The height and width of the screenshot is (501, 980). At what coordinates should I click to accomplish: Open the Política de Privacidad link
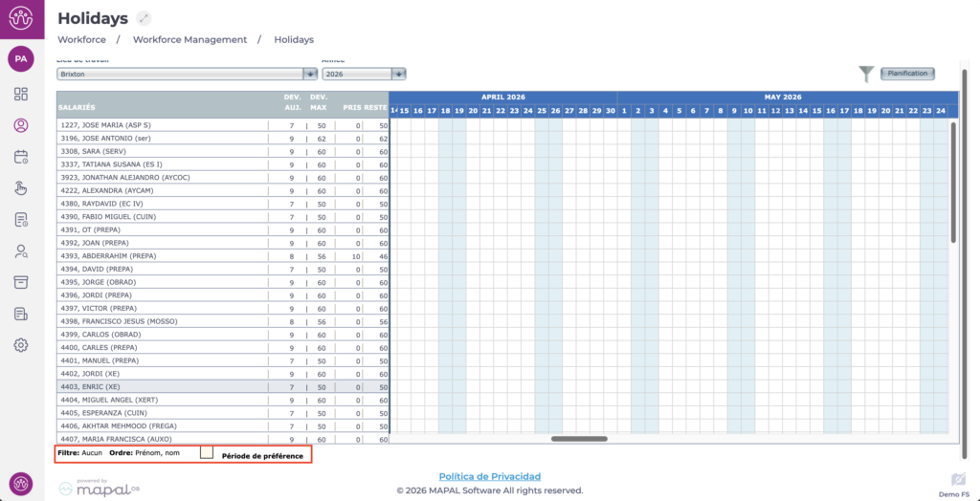(x=489, y=476)
